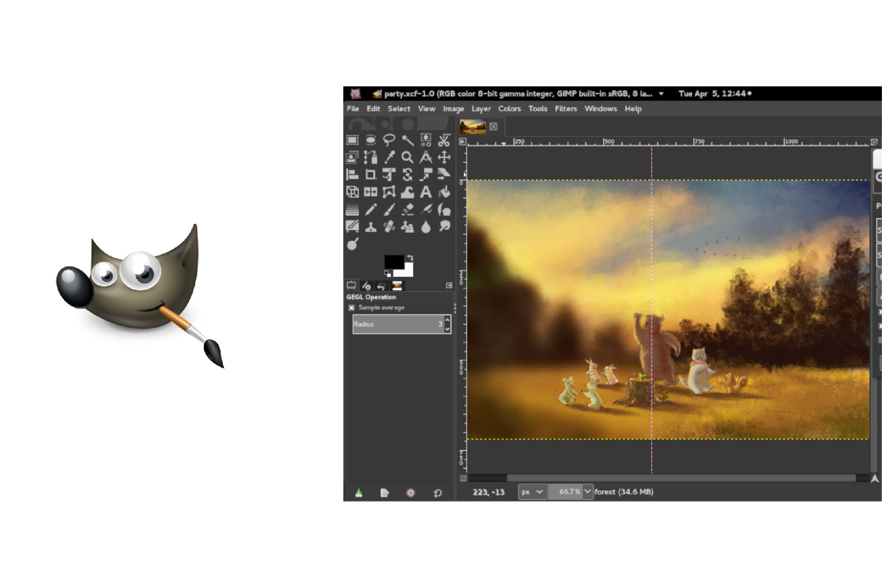Select the Flip tool
This screenshot has height=588, width=882.
[x=371, y=192]
